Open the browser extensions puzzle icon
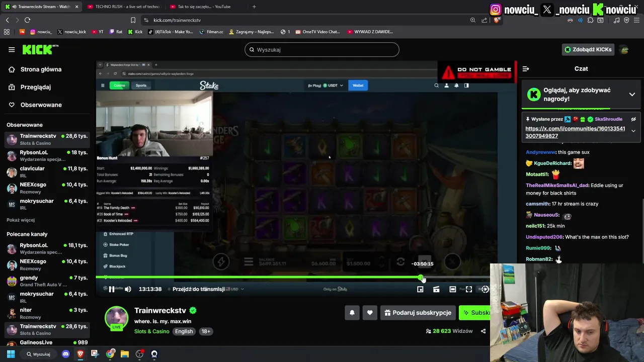The width and height of the screenshot is (644, 362). (590, 20)
